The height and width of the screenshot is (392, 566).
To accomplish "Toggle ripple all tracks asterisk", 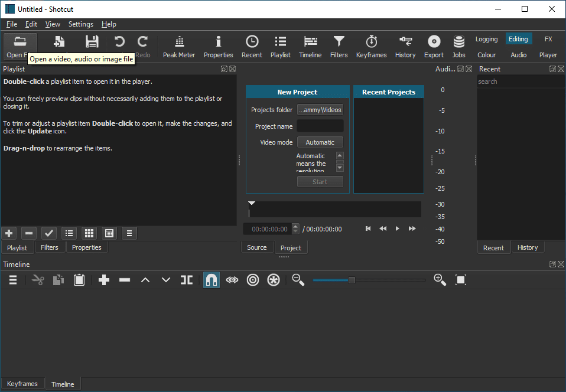I will [x=274, y=280].
